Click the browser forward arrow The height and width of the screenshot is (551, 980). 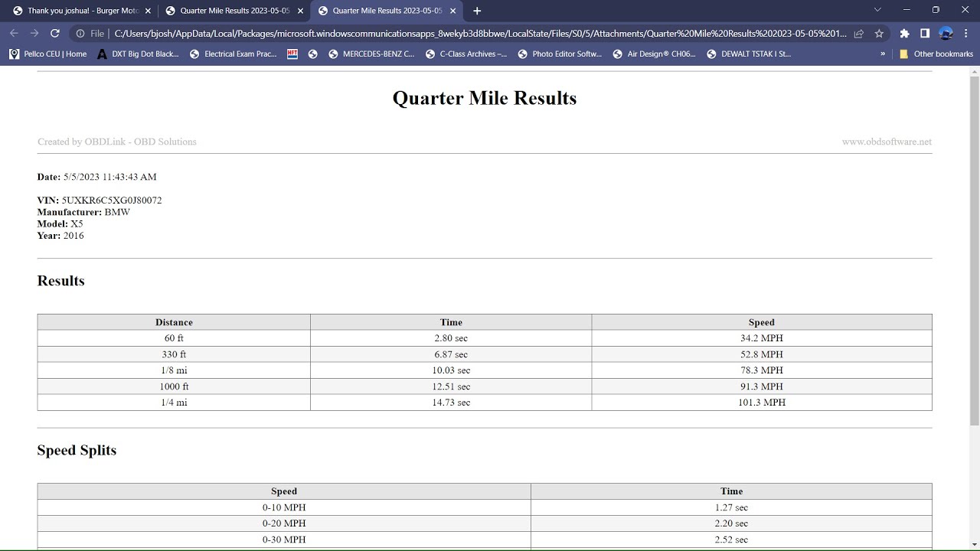34,34
